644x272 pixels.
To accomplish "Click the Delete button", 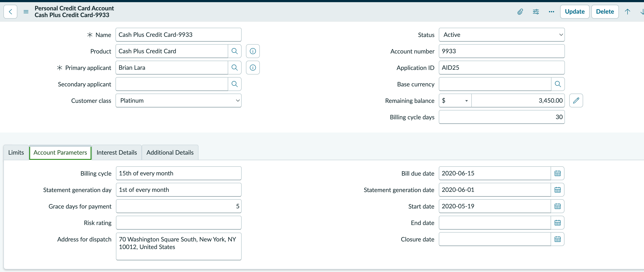I will coord(605,12).
